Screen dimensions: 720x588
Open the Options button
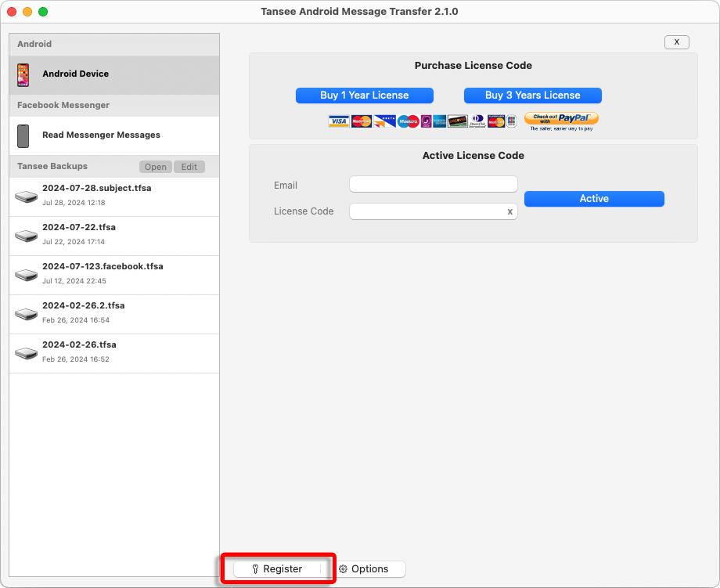point(369,568)
